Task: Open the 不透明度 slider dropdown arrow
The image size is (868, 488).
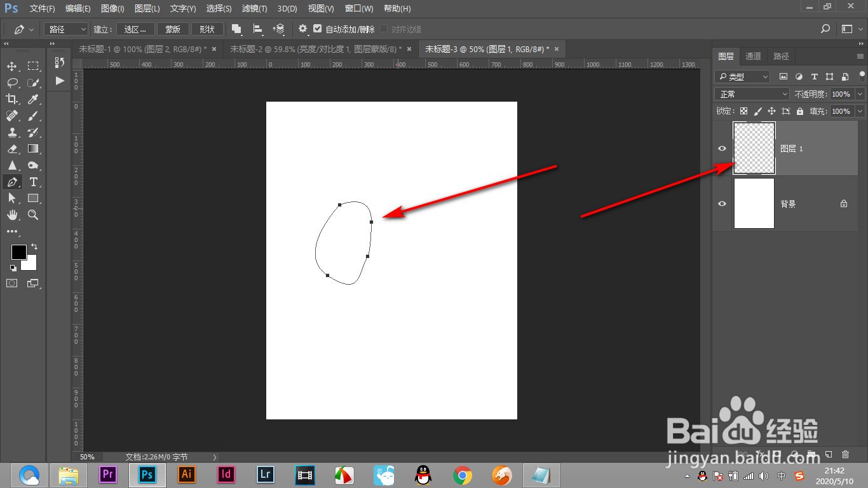Action: click(860, 94)
